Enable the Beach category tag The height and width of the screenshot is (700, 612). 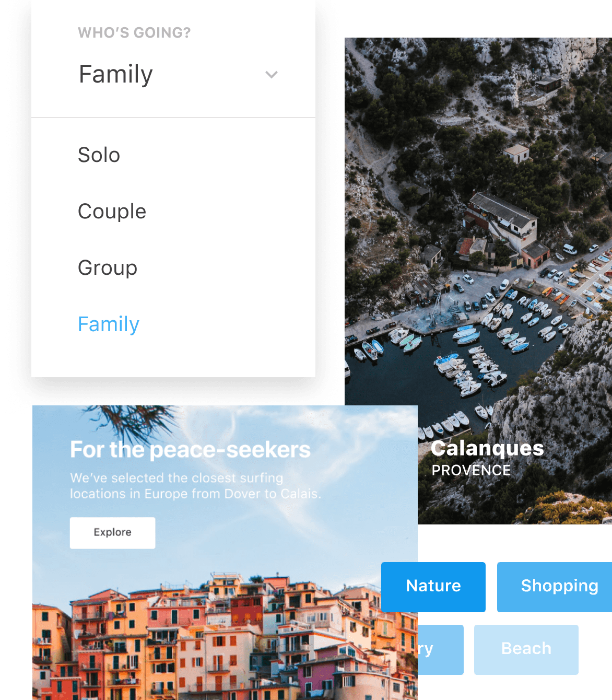tap(526, 649)
